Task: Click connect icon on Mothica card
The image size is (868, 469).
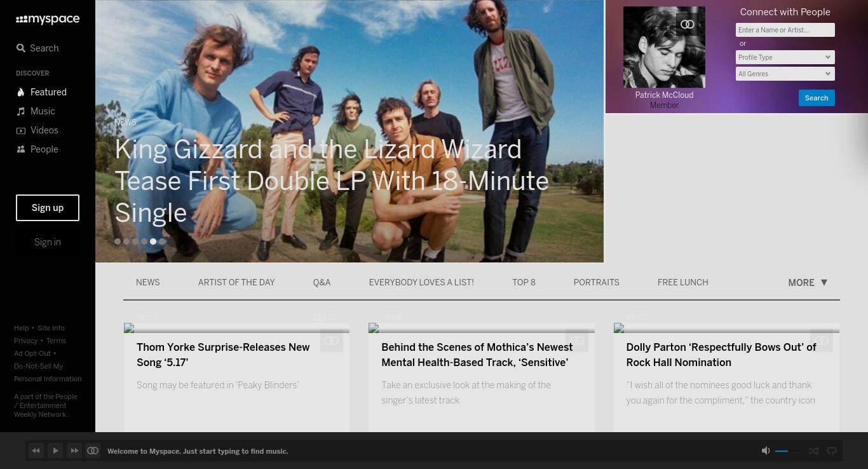Action: 577,341
